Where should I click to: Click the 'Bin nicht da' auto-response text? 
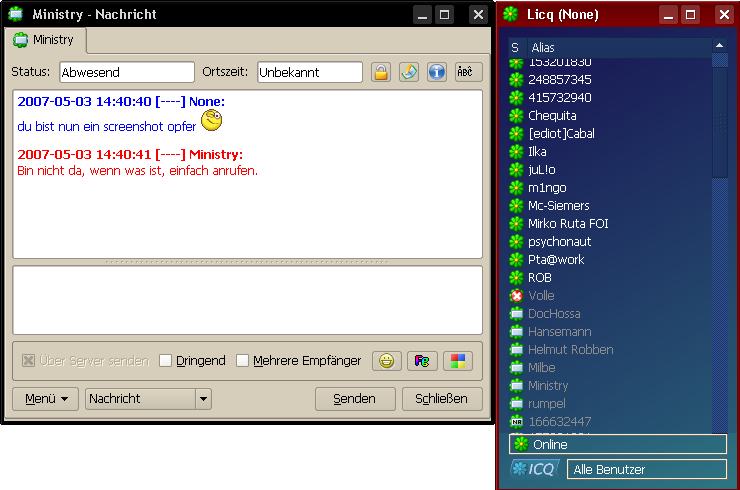tap(137, 170)
